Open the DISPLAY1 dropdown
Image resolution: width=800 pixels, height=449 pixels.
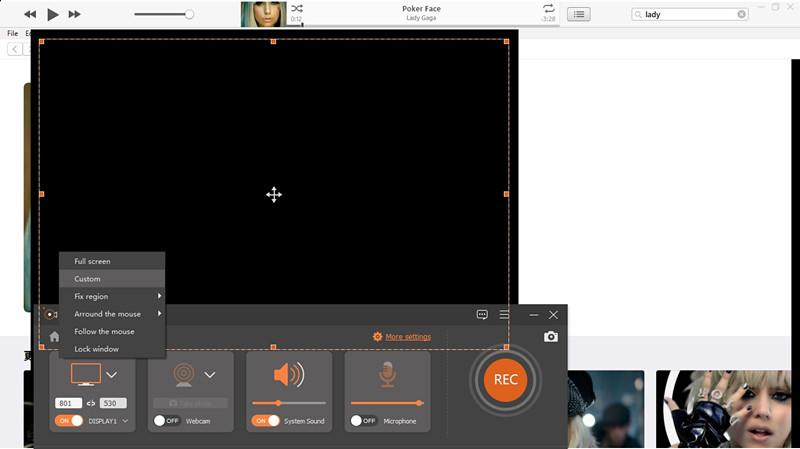pyautogui.click(x=108, y=421)
